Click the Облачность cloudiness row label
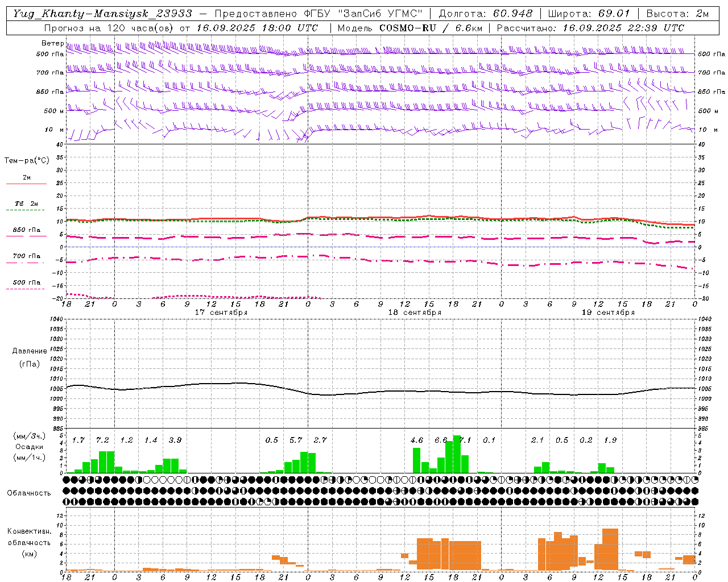728x582 pixels. coord(29,493)
